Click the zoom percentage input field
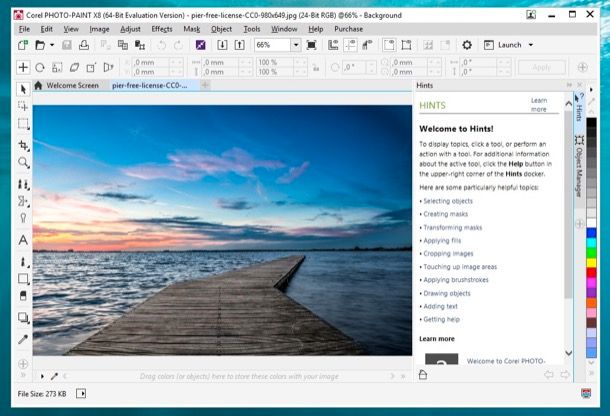This screenshot has width=610, height=416. [272, 45]
